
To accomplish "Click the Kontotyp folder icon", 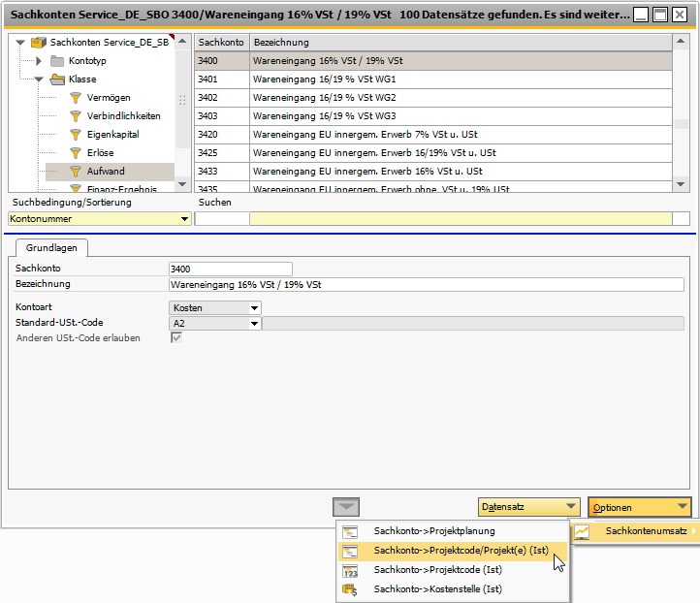I will tap(57, 61).
